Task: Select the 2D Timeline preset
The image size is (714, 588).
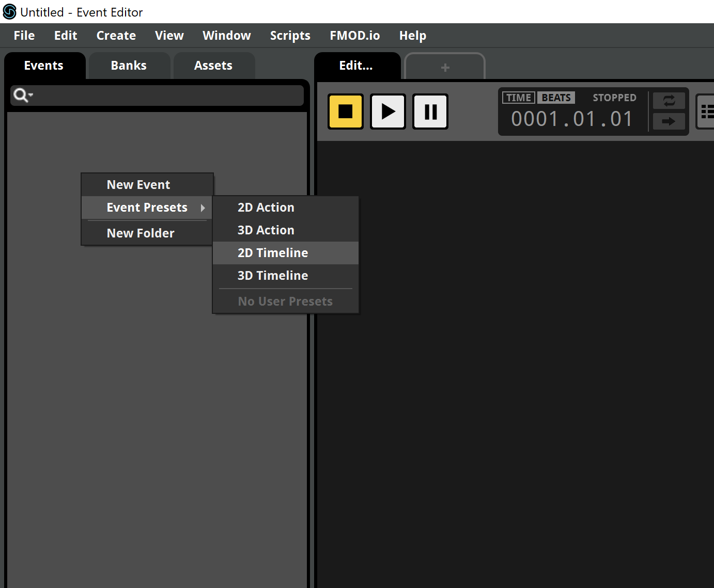Action: point(286,253)
